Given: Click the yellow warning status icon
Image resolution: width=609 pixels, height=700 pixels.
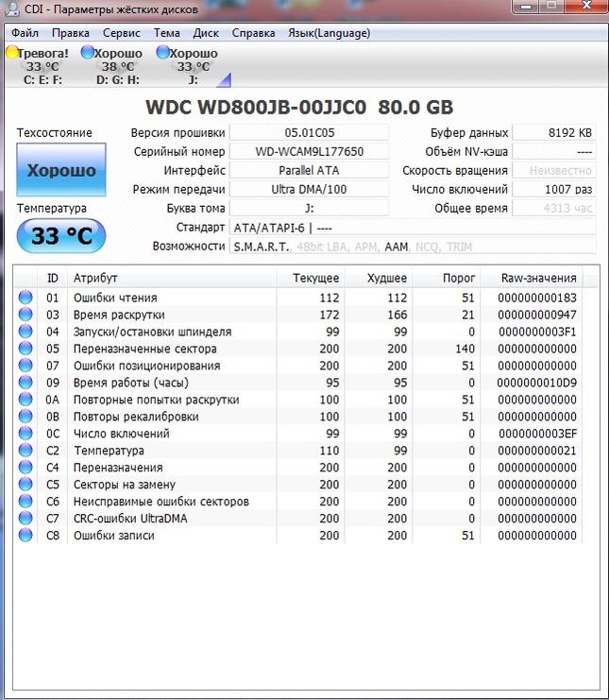Looking at the screenshot, I should [x=13, y=53].
